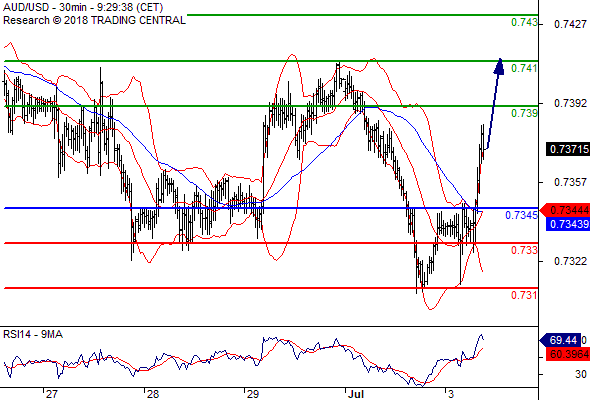Screen dimensions: 590x400
Task: Click the 0.7427 price axis value
Action: pos(570,24)
